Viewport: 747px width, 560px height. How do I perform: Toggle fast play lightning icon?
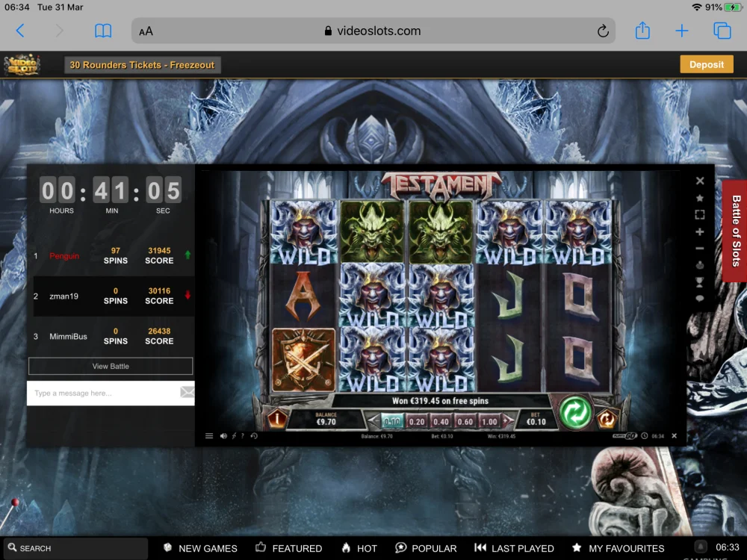click(233, 436)
